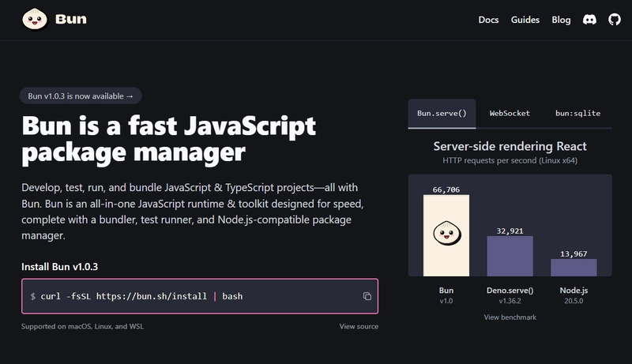Click the Deno.serve() purple bar
This screenshot has width=632, height=364.
[x=510, y=256]
